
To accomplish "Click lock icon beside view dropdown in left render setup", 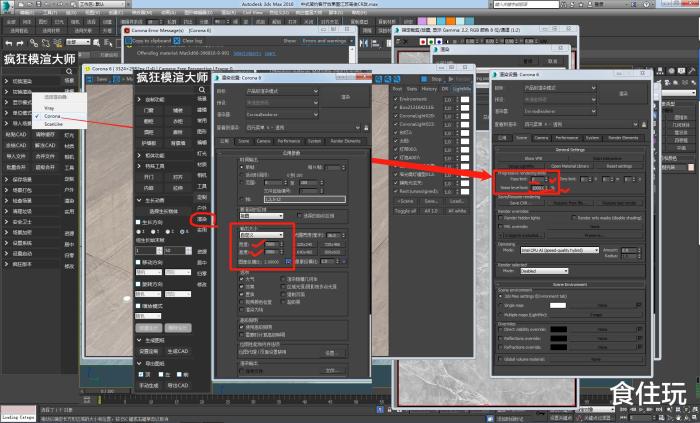I will (366, 128).
